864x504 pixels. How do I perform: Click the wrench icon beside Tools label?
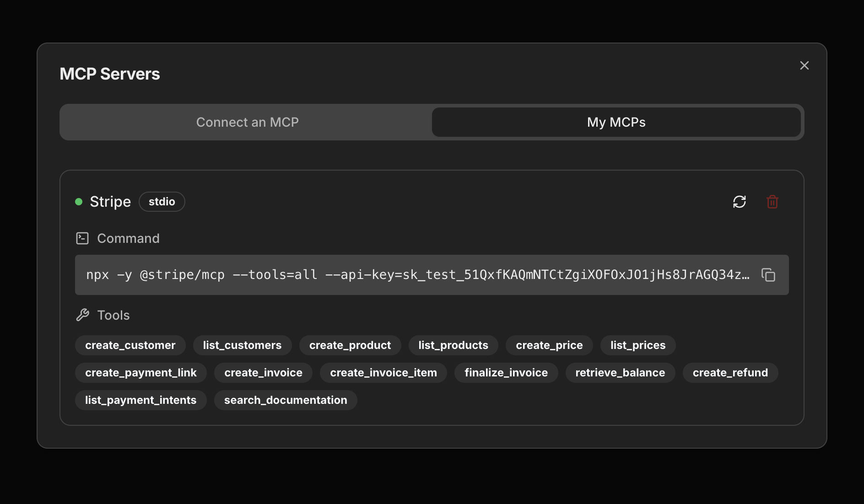[83, 315]
